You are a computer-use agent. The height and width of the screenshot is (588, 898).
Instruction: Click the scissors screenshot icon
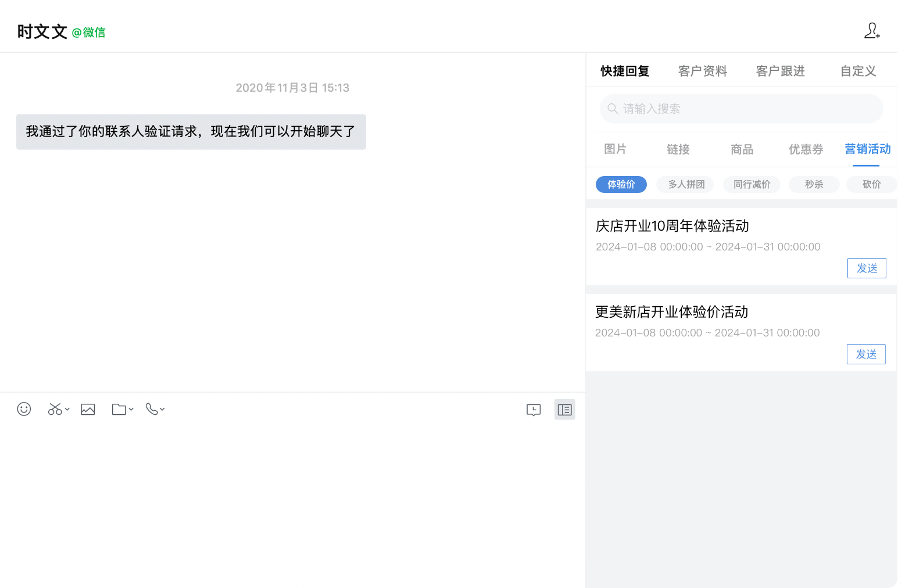coord(55,409)
